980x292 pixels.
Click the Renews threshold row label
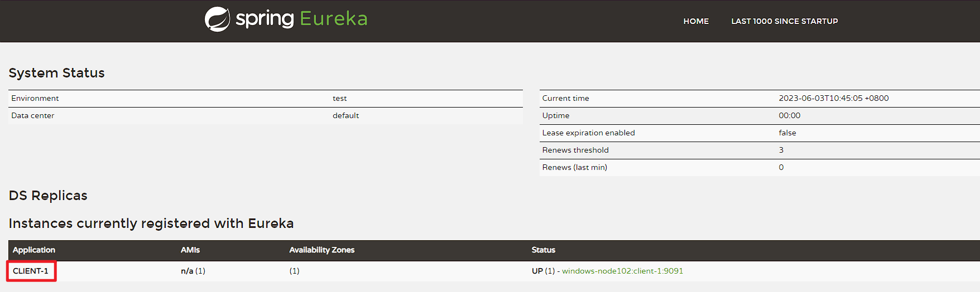pyautogui.click(x=575, y=150)
